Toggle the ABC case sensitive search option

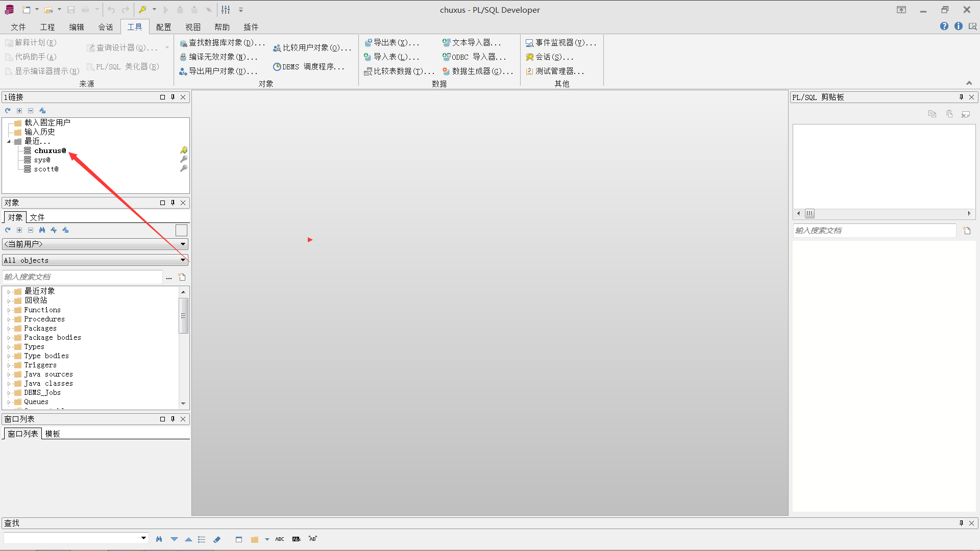280,539
